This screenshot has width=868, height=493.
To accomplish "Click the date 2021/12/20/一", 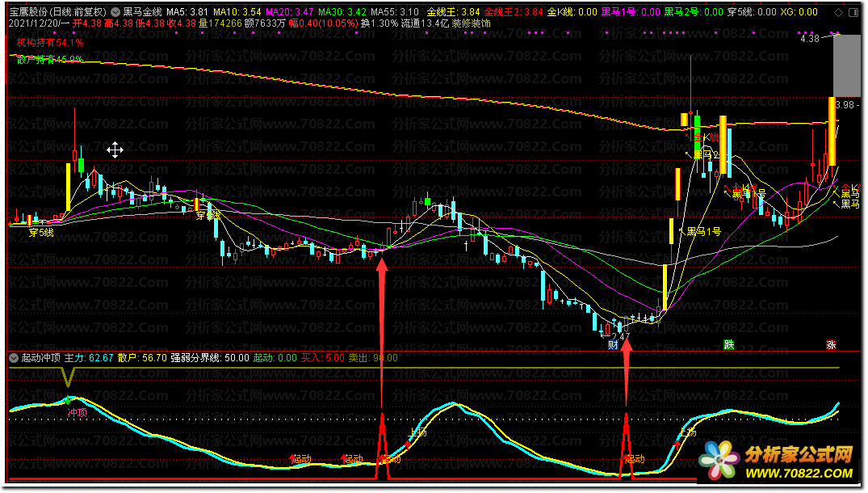I will click(40, 23).
